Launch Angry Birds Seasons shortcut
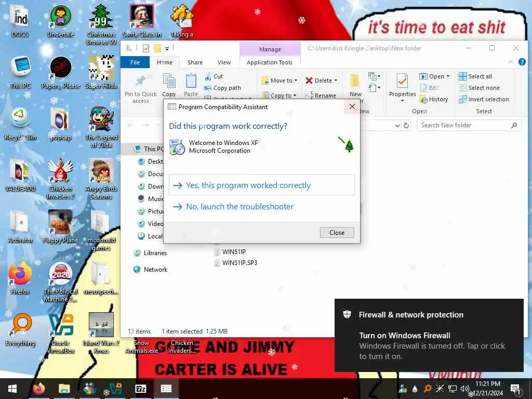Screen dimensions: 532x399 point(101,179)
